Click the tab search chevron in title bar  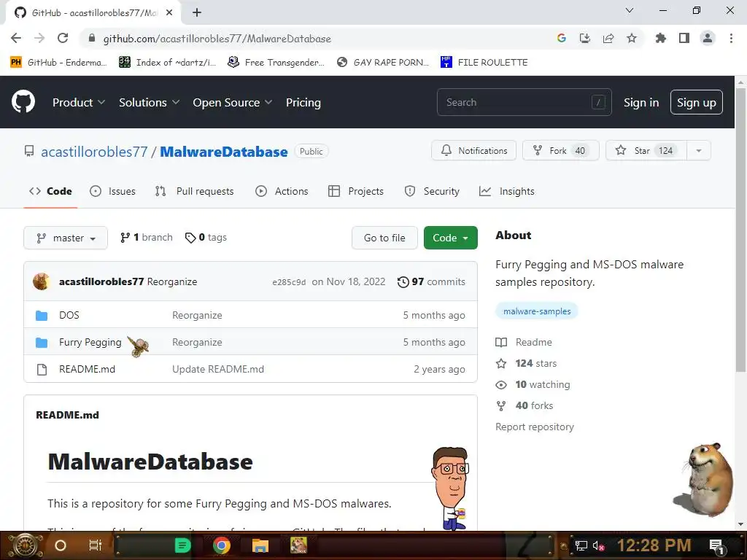point(630,10)
